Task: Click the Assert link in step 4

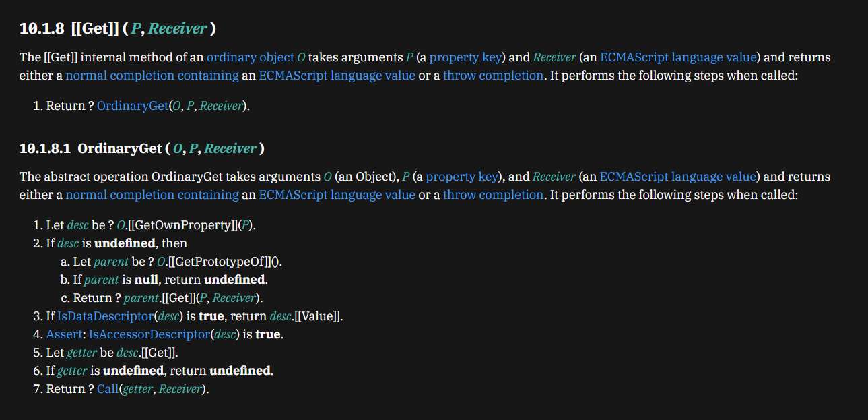Action: pyautogui.click(x=64, y=334)
